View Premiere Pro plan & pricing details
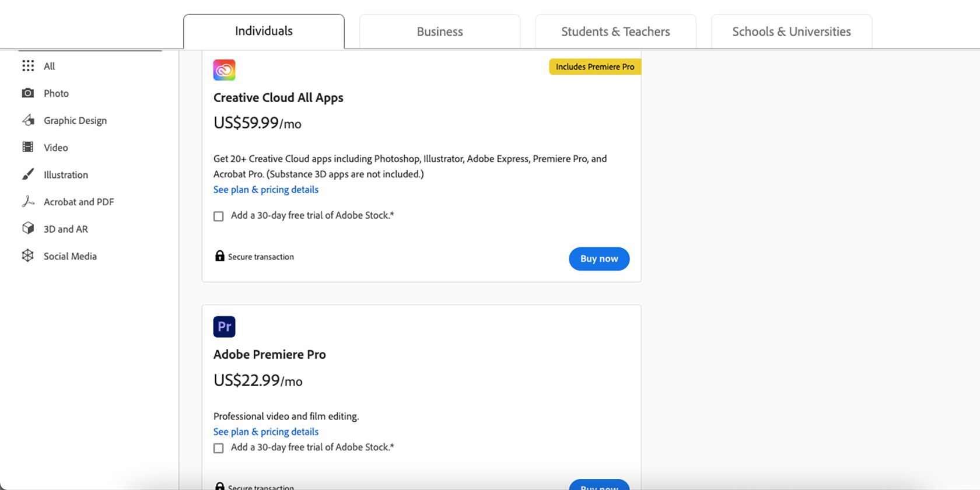Viewport: 980px width, 490px height. (x=266, y=432)
